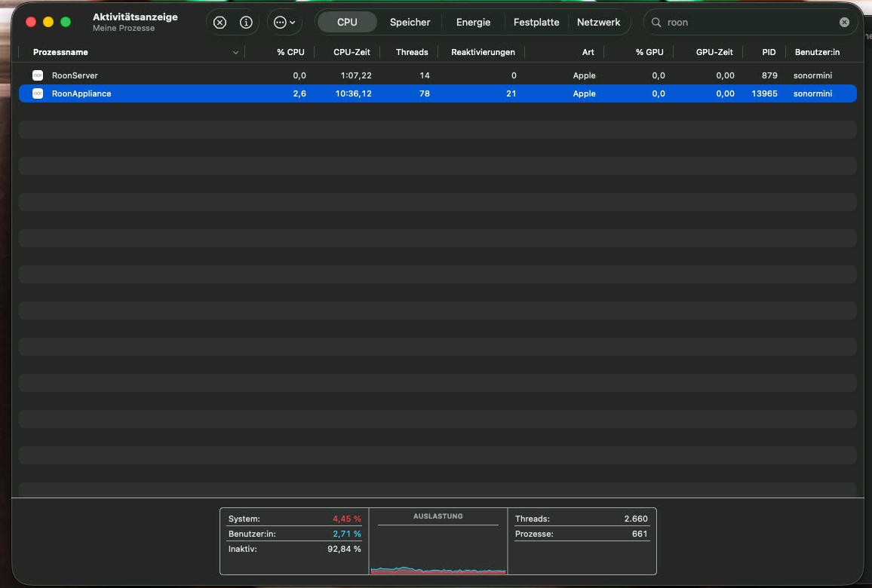Switch to the CPU tab
The height and width of the screenshot is (588, 872).
347,22
